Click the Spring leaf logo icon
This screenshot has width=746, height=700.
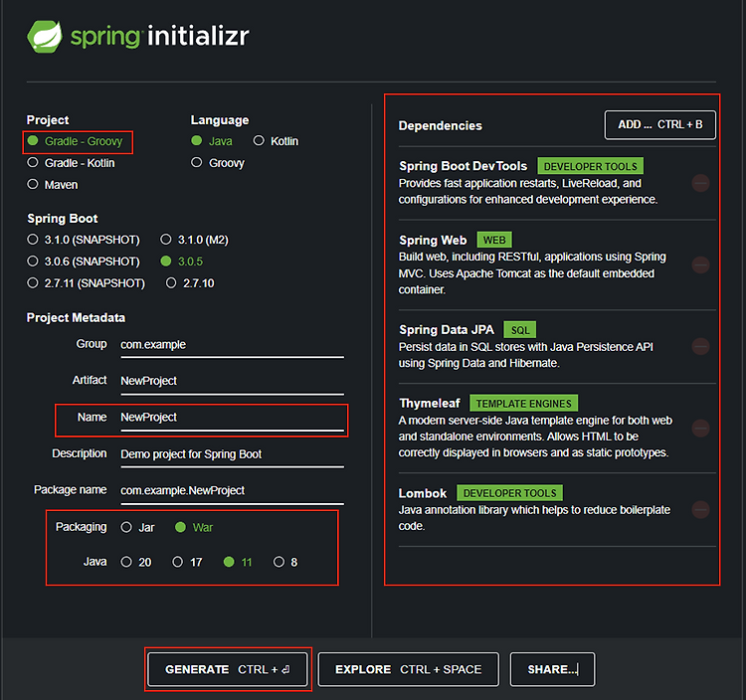click(x=45, y=36)
